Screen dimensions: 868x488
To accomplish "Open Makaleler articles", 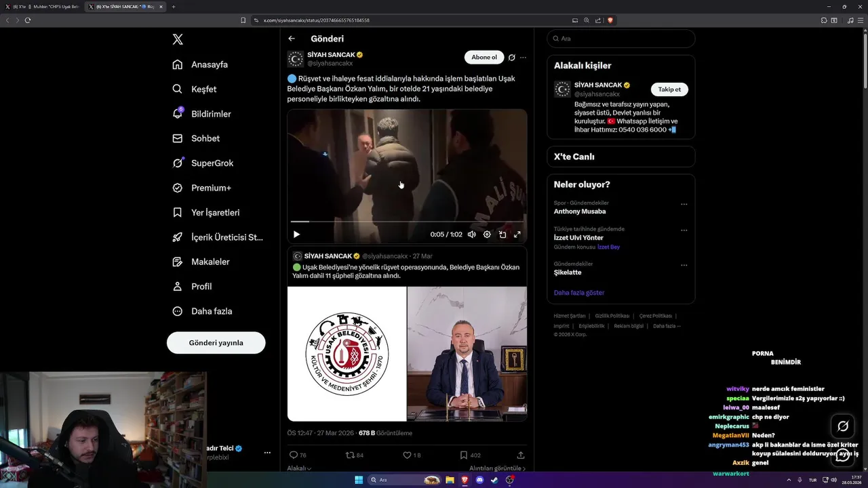I will coord(201,262).
